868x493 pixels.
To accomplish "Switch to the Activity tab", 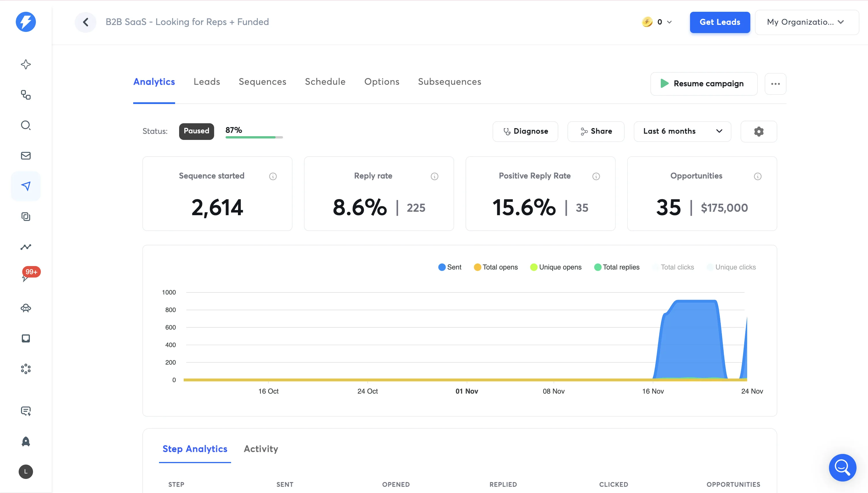I will [x=261, y=449].
